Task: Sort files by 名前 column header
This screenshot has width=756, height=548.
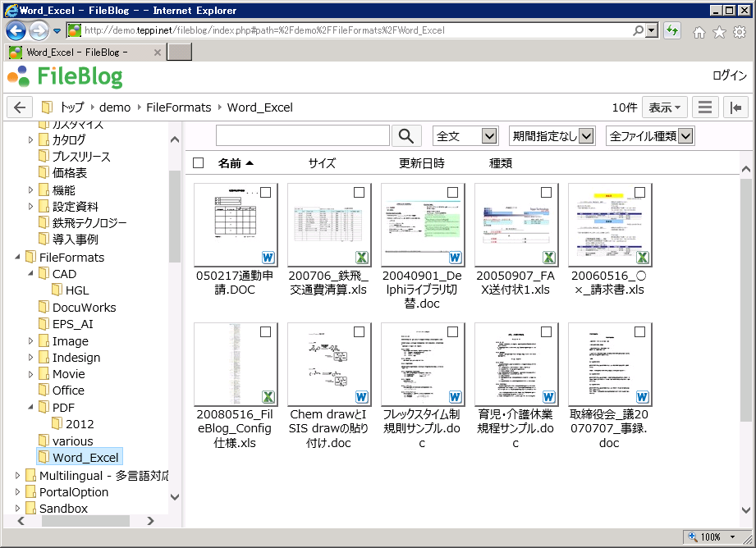Action: [x=236, y=163]
